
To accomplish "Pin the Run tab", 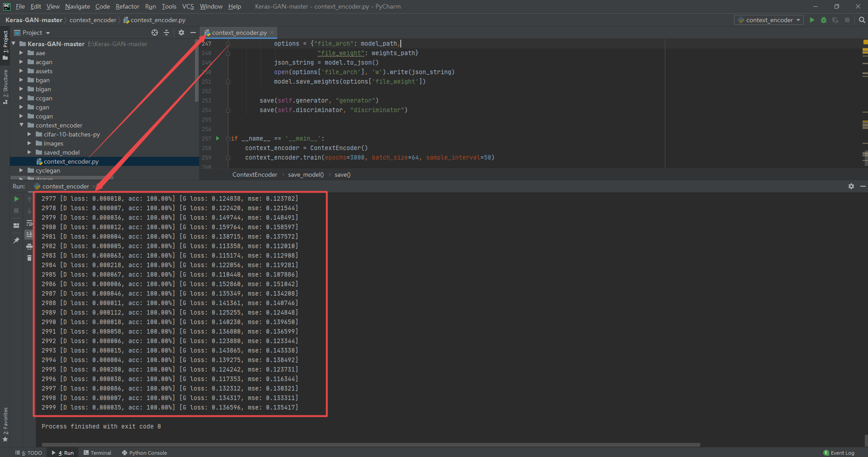I will coord(16,240).
